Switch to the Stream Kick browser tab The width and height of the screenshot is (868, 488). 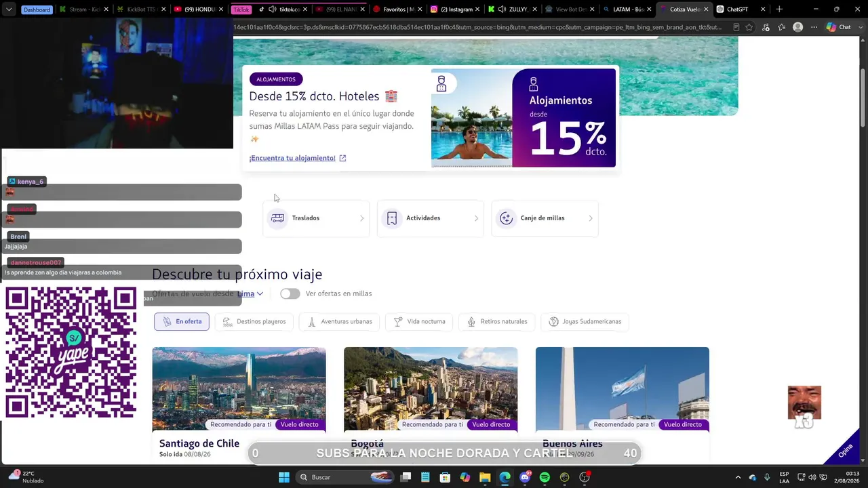click(83, 9)
